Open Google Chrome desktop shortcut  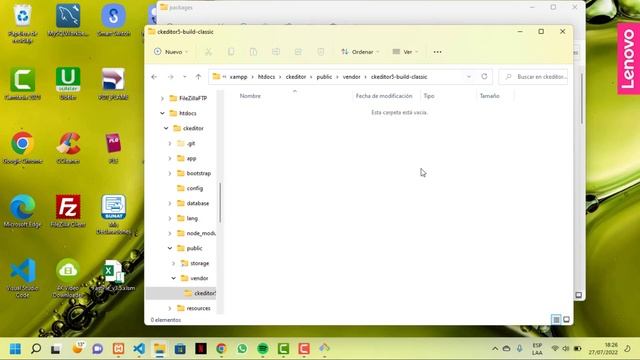(x=22, y=148)
